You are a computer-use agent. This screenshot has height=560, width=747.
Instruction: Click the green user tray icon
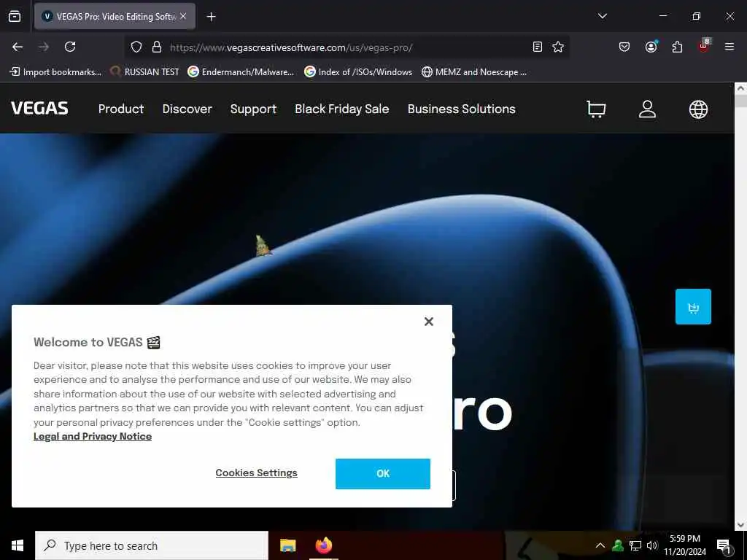point(618,545)
